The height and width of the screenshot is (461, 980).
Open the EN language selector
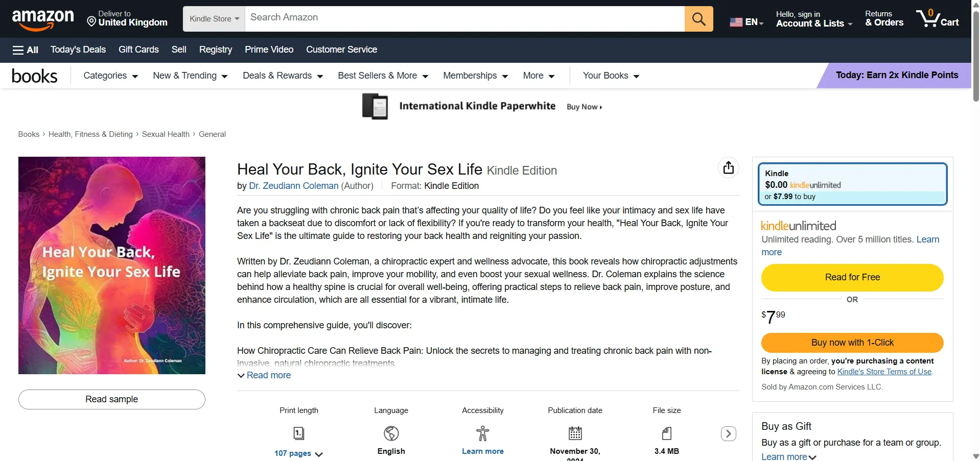coord(746,22)
